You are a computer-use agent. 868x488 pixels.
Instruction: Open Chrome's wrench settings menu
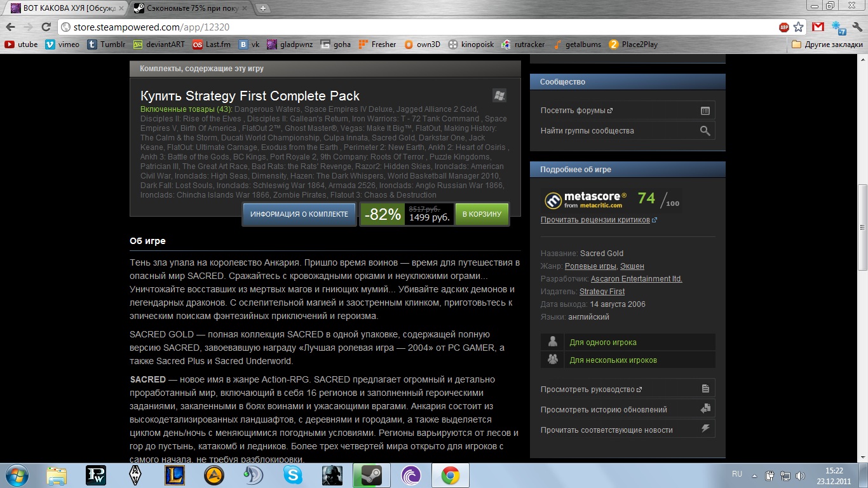coord(857,27)
